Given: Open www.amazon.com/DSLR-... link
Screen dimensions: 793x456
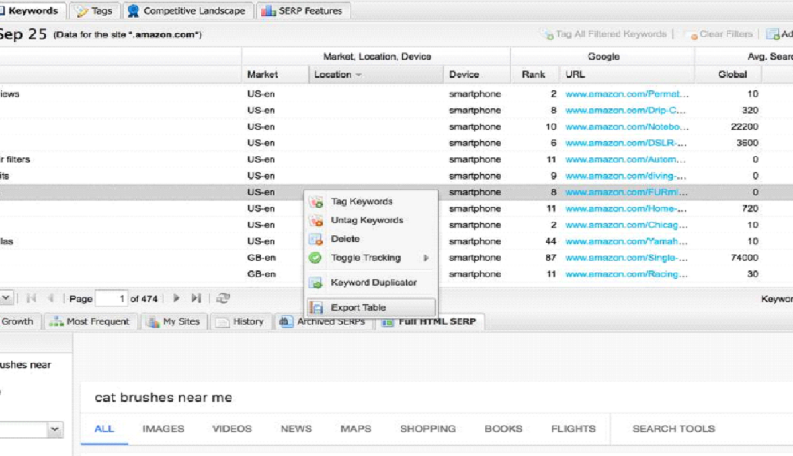Looking at the screenshot, I should click(626, 143).
